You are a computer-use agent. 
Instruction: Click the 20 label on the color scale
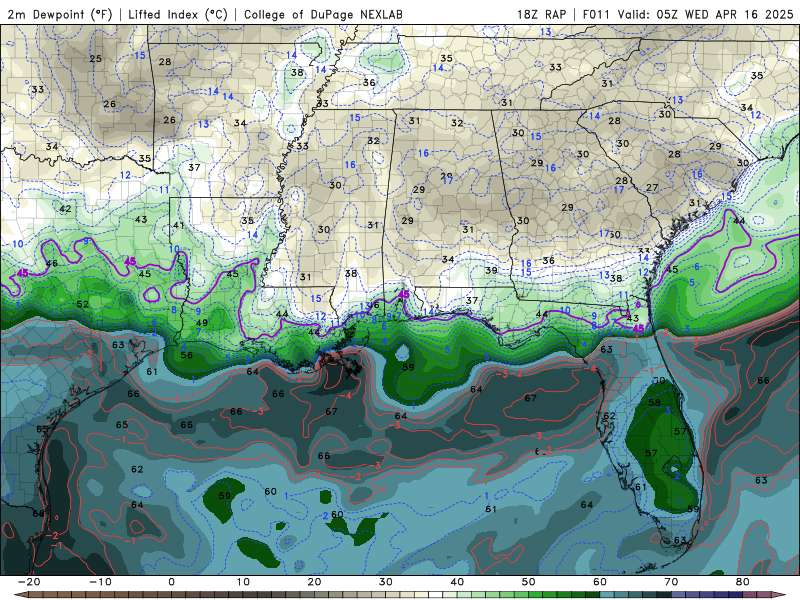(x=314, y=582)
